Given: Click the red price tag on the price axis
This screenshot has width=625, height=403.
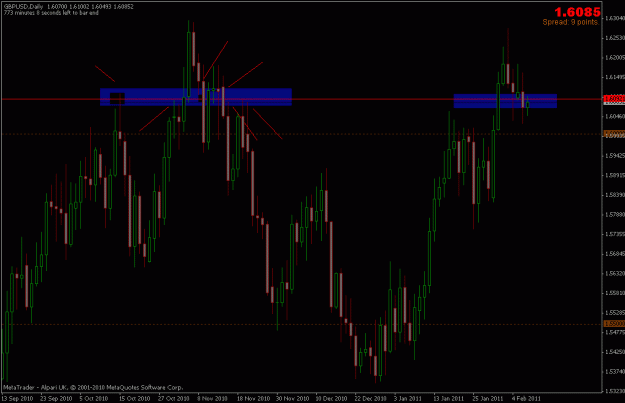Looking at the screenshot, I should click(x=614, y=98).
